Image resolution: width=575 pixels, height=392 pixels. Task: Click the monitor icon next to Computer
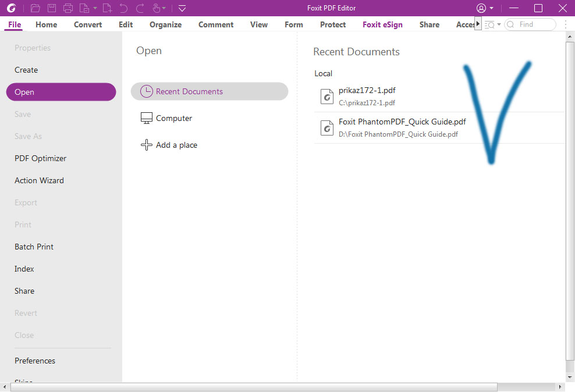click(146, 118)
